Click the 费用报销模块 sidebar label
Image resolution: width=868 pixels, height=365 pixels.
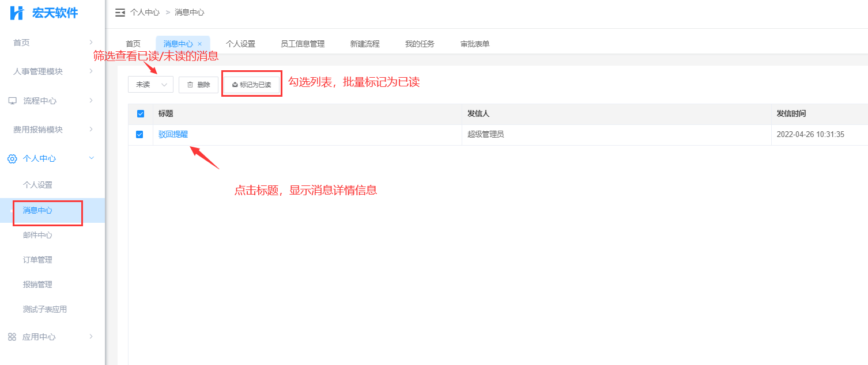[x=38, y=130]
